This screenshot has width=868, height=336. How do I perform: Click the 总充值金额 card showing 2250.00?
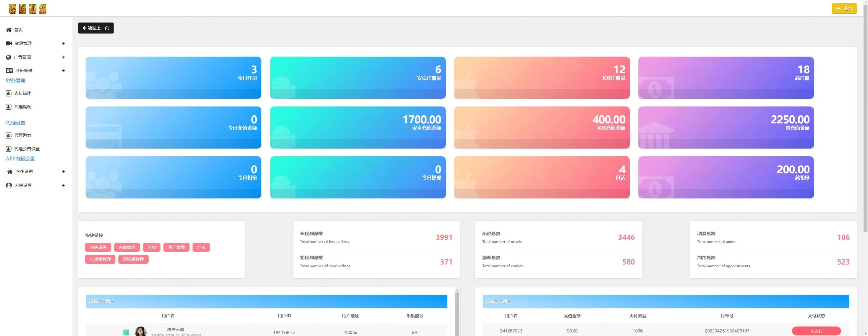[726, 128]
